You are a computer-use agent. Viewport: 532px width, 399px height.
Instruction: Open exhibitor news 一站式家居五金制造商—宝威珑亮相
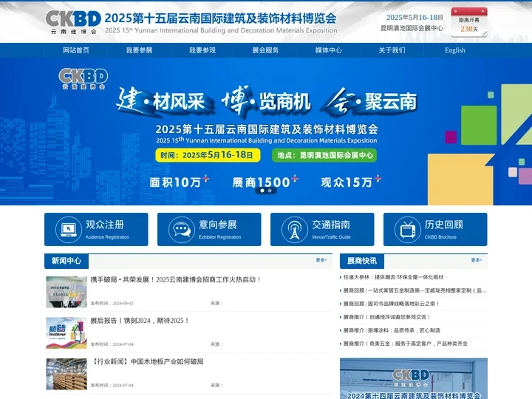[415, 290]
